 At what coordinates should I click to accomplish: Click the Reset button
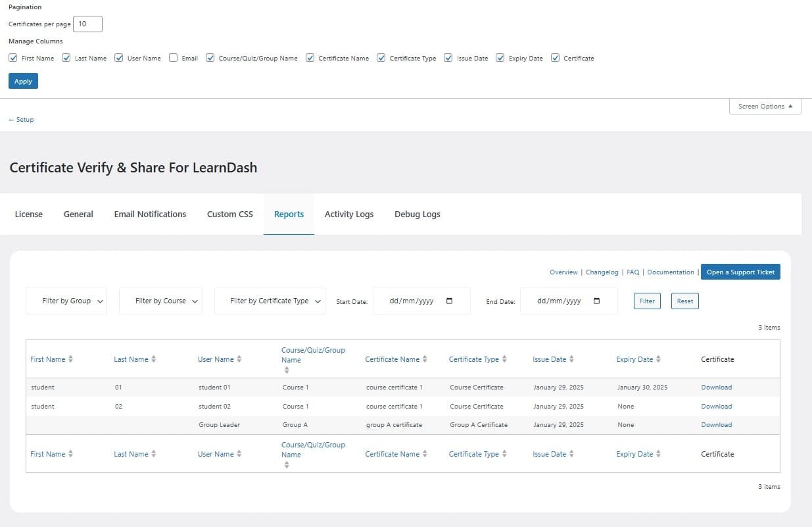(x=685, y=301)
